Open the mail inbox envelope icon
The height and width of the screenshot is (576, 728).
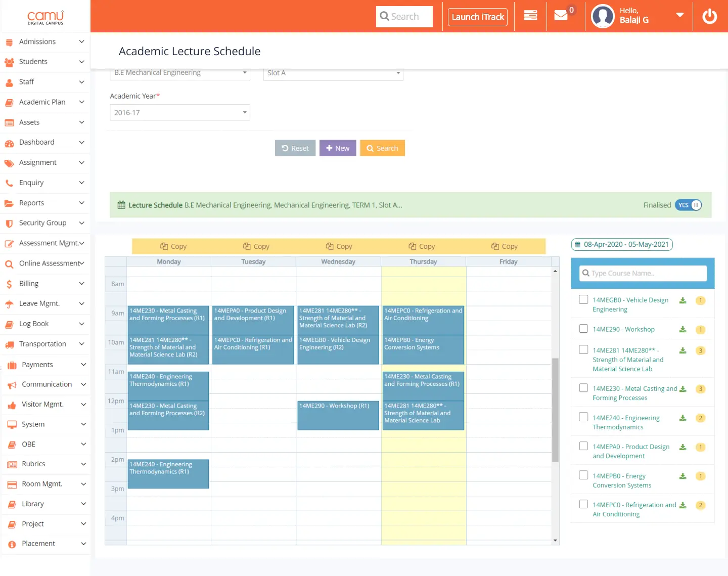(x=561, y=16)
